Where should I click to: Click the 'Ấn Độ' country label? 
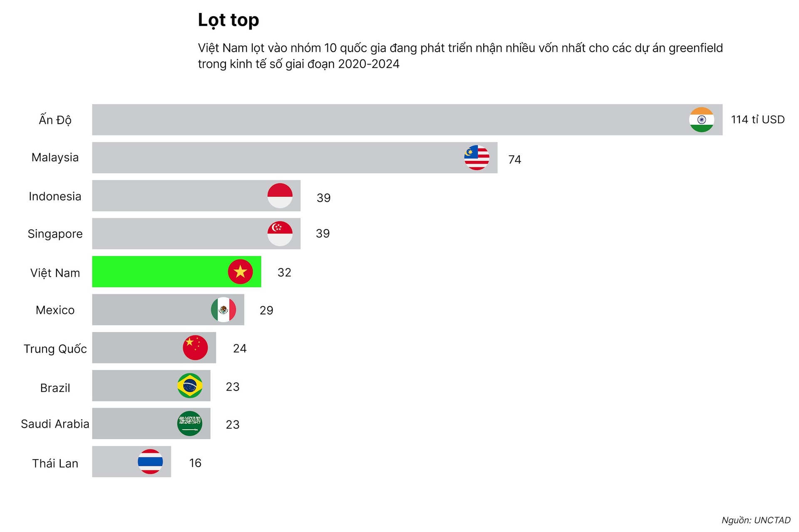tap(55, 120)
